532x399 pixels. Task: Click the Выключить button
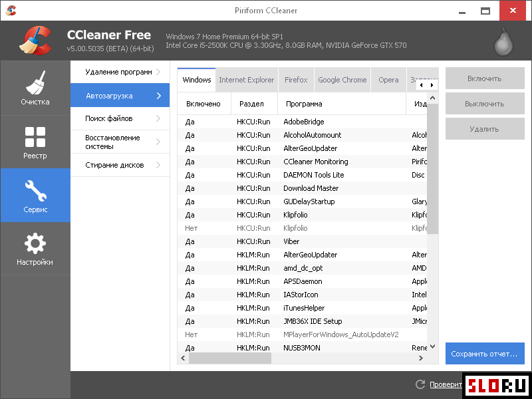[485, 104]
